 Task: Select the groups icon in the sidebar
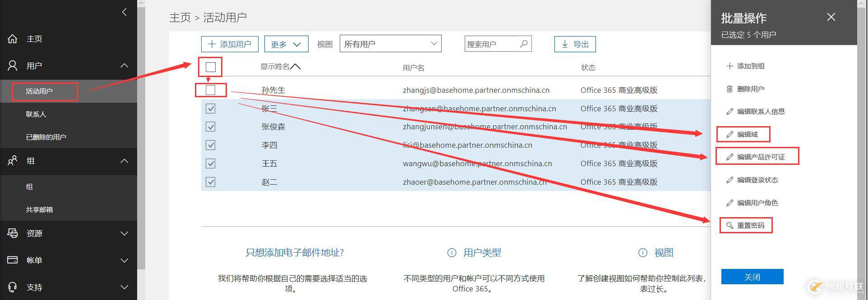13,161
